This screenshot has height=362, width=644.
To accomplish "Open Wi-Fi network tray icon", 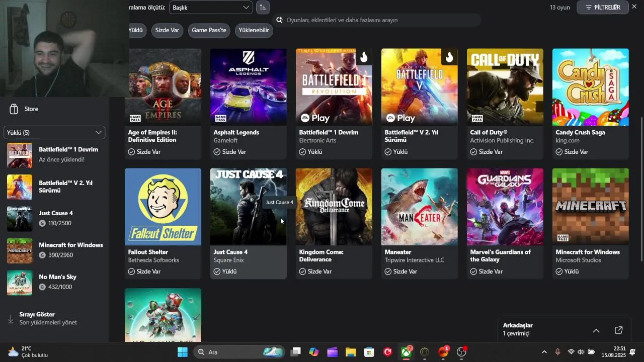I will (x=571, y=352).
